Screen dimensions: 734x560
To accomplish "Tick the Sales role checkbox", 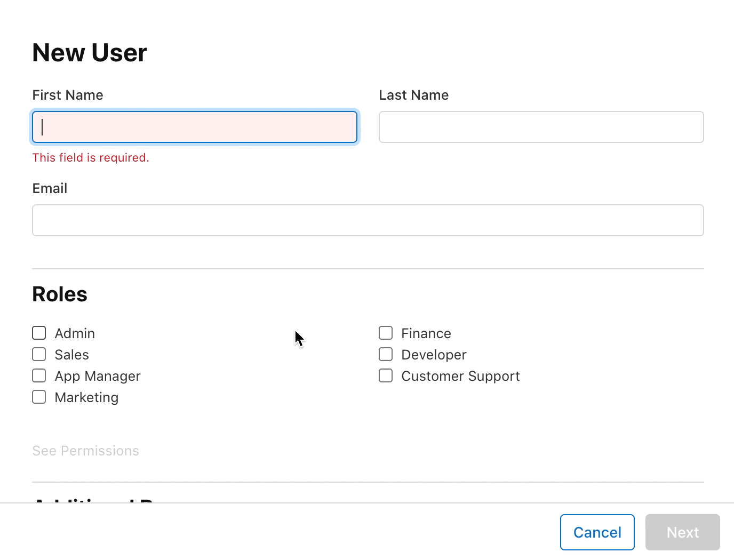I will coord(39,354).
